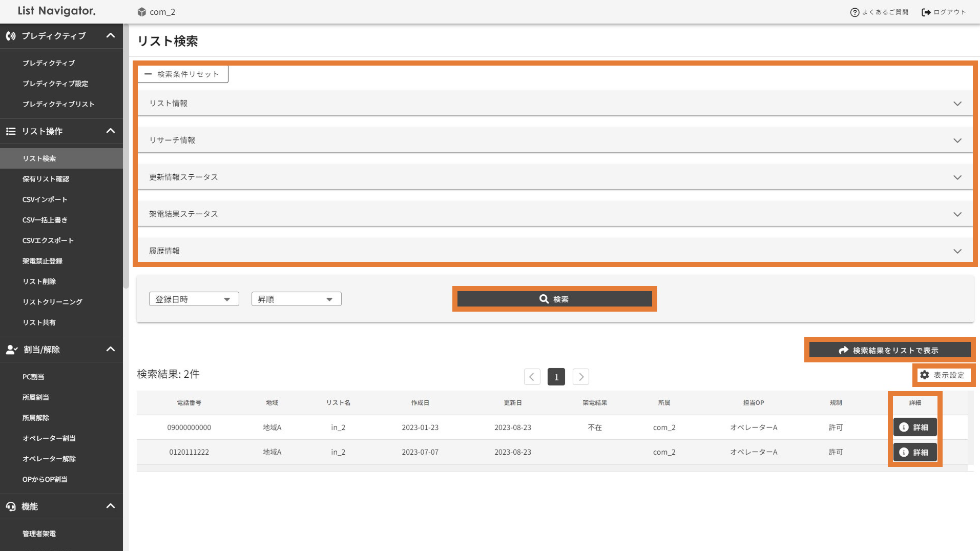Image resolution: width=980 pixels, height=551 pixels.
Task: Expand the リサーチ情報 search section
Action: (x=554, y=140)
